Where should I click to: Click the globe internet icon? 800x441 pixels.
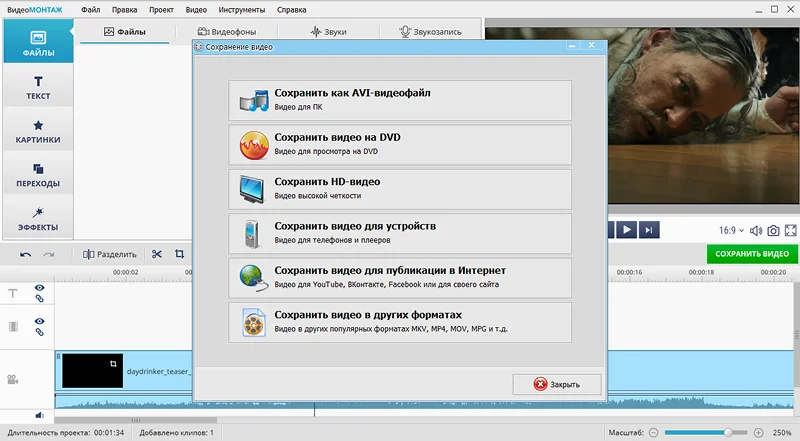(x=253, y=278)
